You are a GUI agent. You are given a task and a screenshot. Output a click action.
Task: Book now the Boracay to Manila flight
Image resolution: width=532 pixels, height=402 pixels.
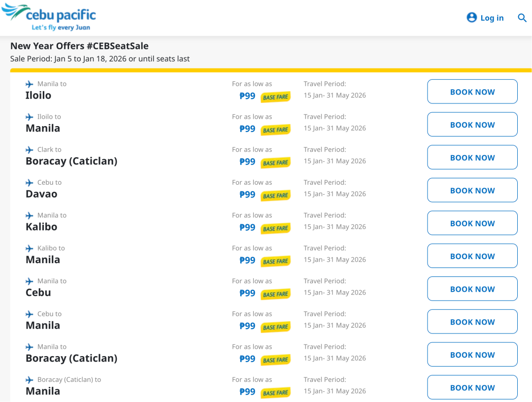point(472,387)
